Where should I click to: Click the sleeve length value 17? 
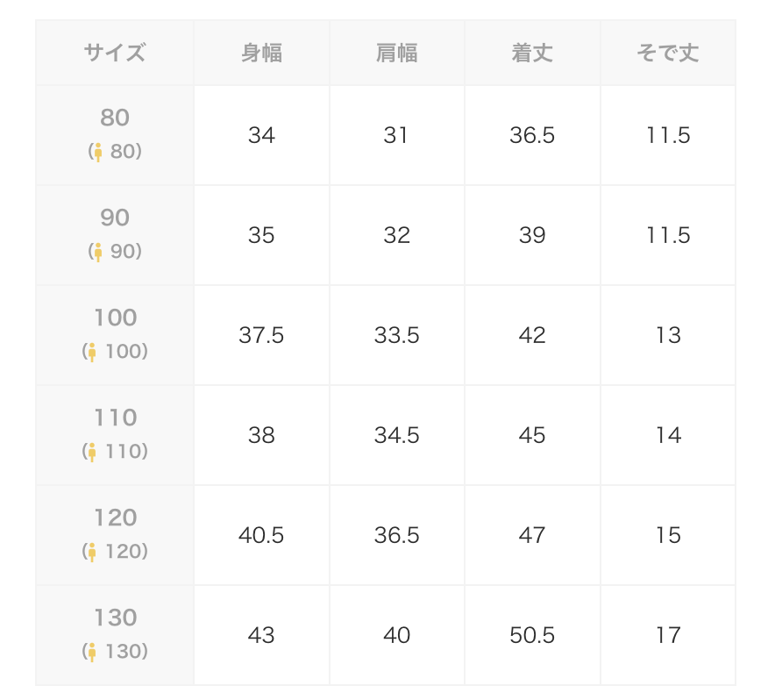[668, 635]
